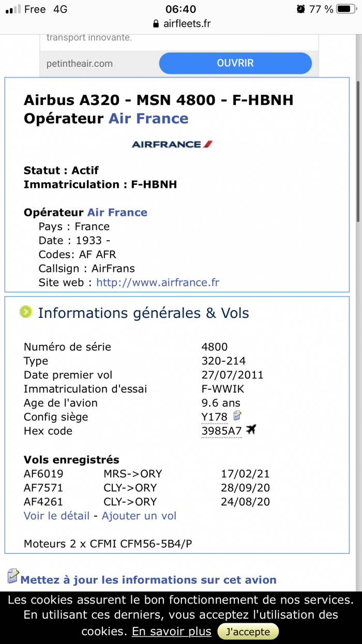Click the edit icon before Mettez à jour
Image resolution: width=362 pixels, height=644 pixels.
[x=13, y=576]
